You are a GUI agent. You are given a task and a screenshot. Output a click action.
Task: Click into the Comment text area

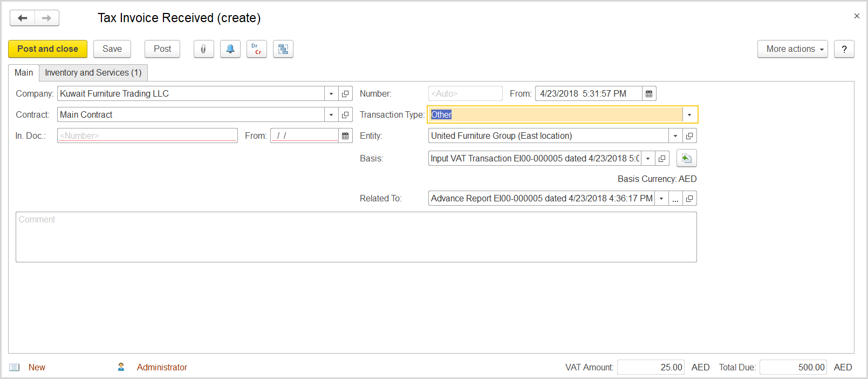356,237
